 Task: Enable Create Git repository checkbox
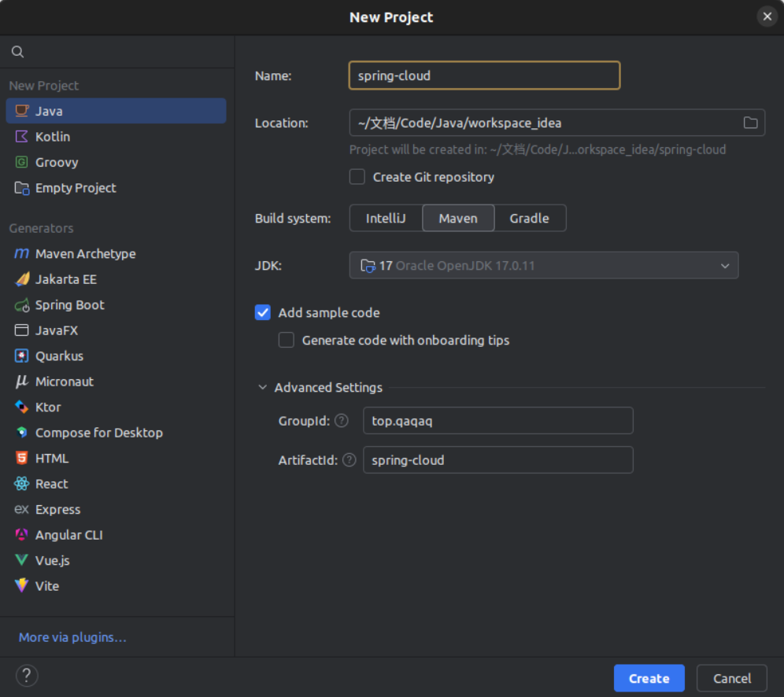tap(357, 177)
